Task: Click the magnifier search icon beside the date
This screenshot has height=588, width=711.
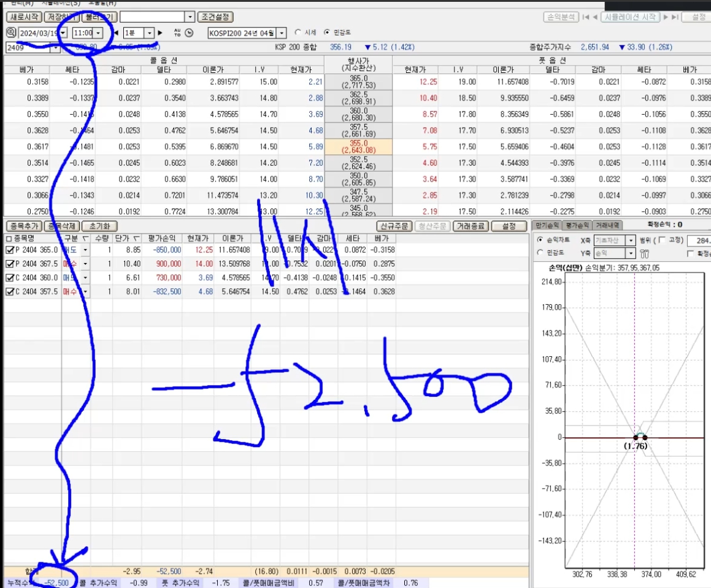Action: [x=11, y=32]
